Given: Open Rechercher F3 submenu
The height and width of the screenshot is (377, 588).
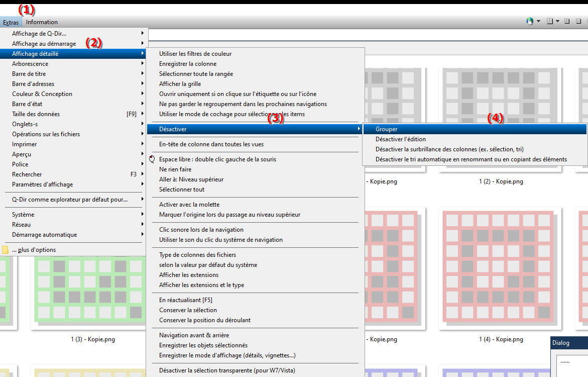Looking at the screenshot, I should pyautogui.click(x=73, y=174).
